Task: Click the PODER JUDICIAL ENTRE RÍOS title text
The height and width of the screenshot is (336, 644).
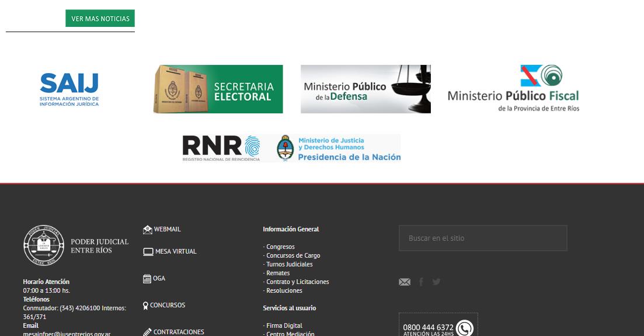Action: click(100, 246)
